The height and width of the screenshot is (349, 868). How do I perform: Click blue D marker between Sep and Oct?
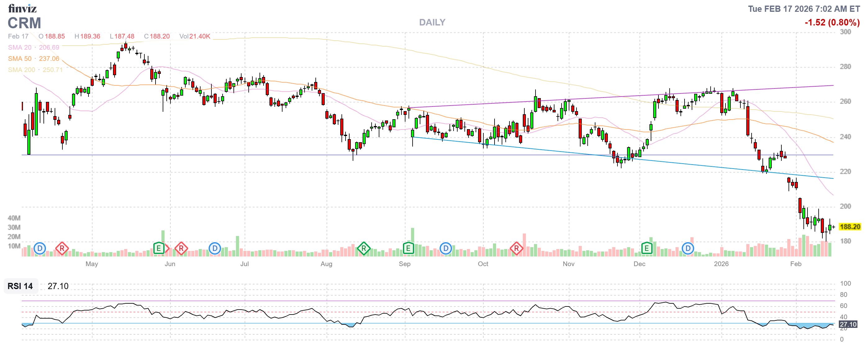tap(445, 249)
